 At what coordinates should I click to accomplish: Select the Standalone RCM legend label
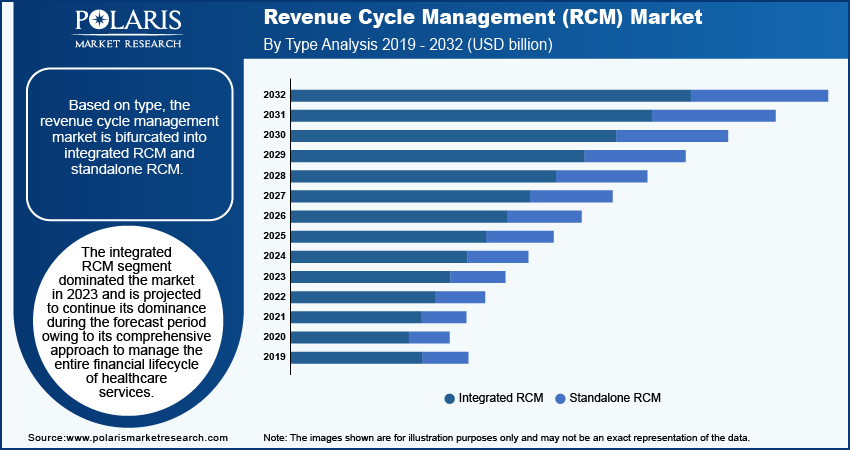(615, 398)
